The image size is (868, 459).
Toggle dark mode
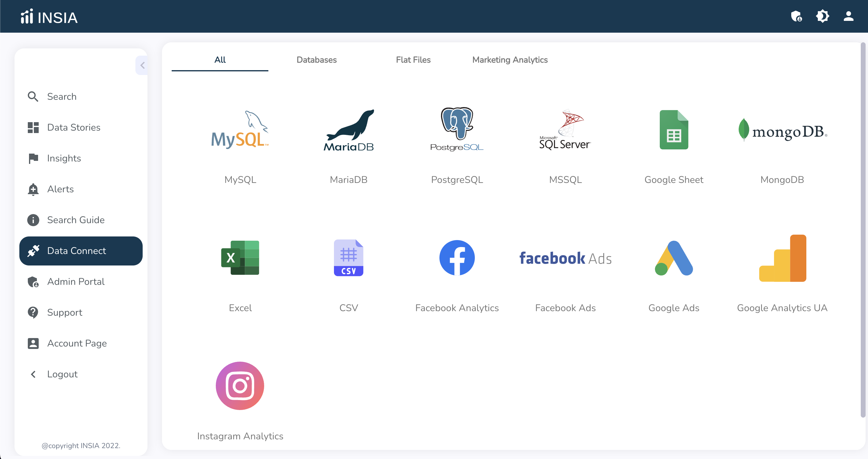tap(822, 16)
